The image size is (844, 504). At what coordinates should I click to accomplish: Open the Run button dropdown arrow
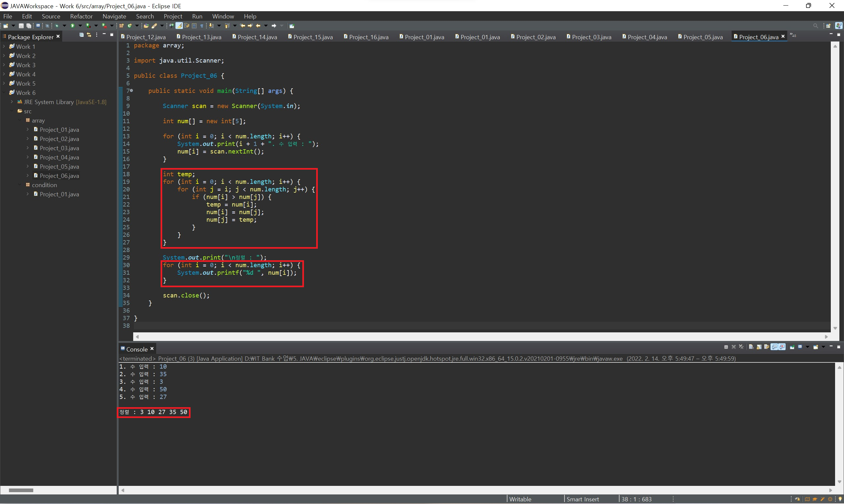pos(80,26)
